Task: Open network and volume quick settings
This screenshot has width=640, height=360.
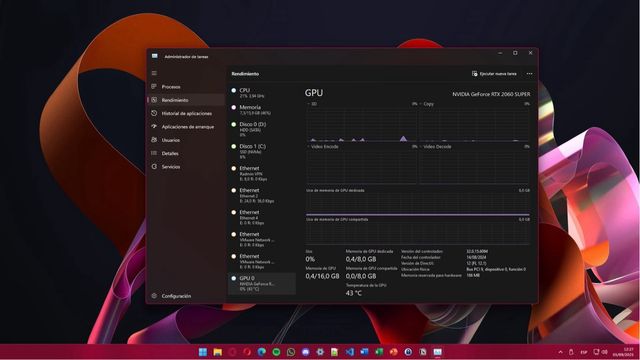Action: tap(600, 352)
